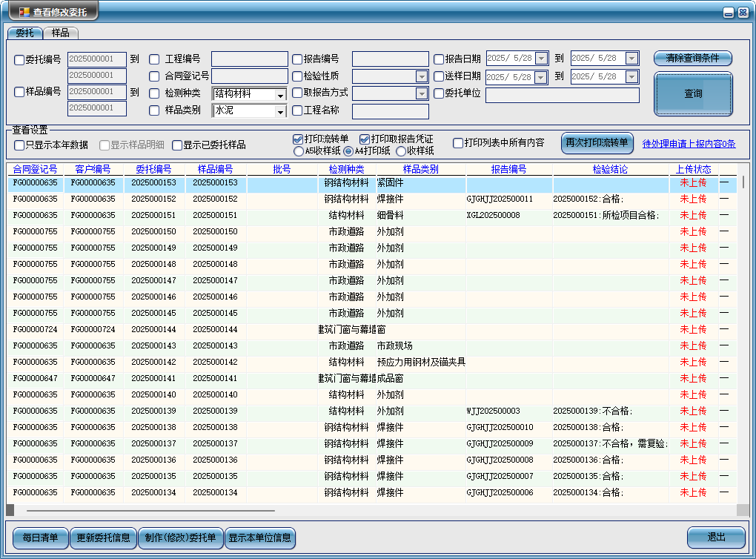756x559 pixels.
Task: Close the 查看修改委托 window
Action: pyautogui.click(x=743, y=13)
